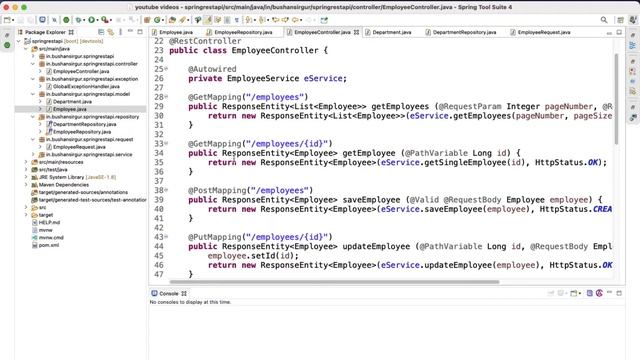The width and height of the screenshot is (640, 360).
Task: Open the Open Perspective icon at top right
Action: 620,20
